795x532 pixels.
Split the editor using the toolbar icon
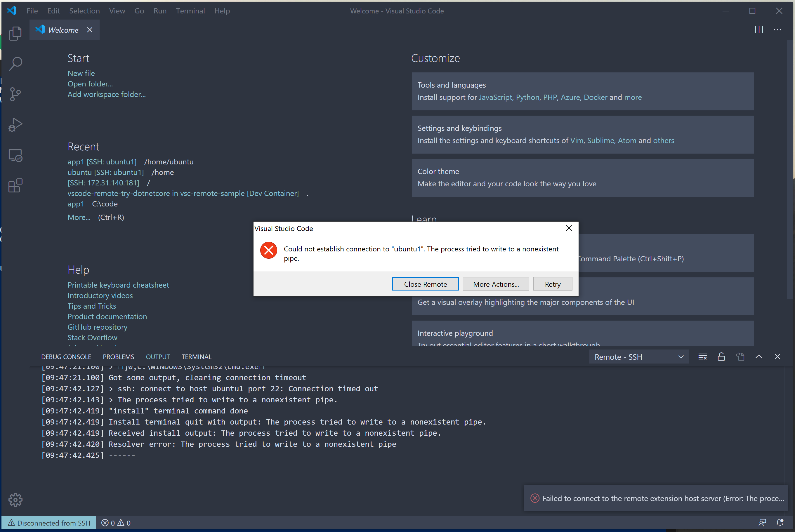759,29
